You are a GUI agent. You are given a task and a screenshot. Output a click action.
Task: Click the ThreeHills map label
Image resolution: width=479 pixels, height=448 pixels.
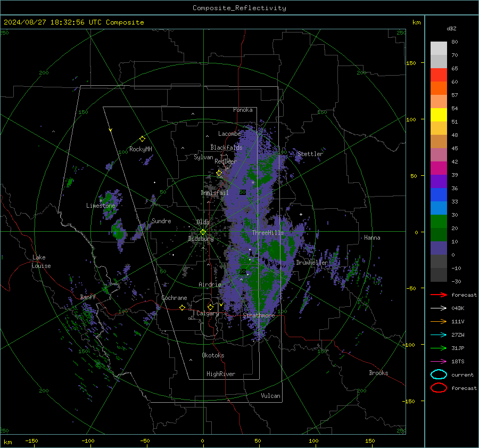pyautogui.click(x=268, y=233)
